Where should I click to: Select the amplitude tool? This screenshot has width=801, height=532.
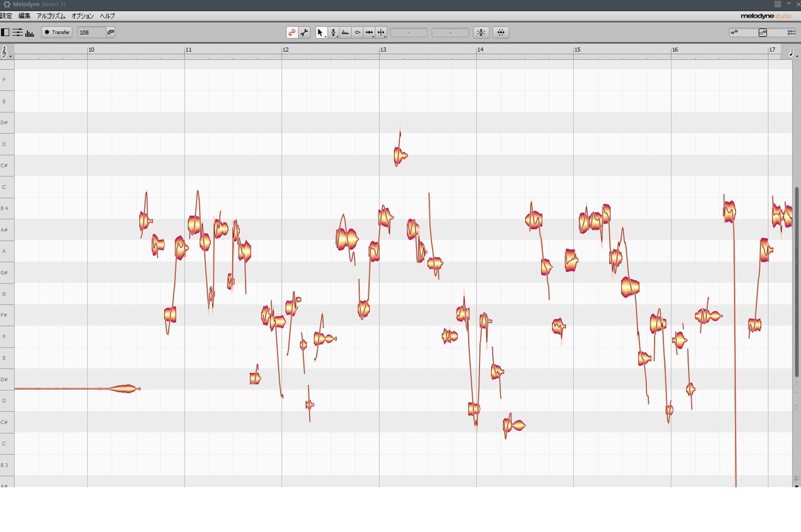pyautogui.click(x=358, y=32)
